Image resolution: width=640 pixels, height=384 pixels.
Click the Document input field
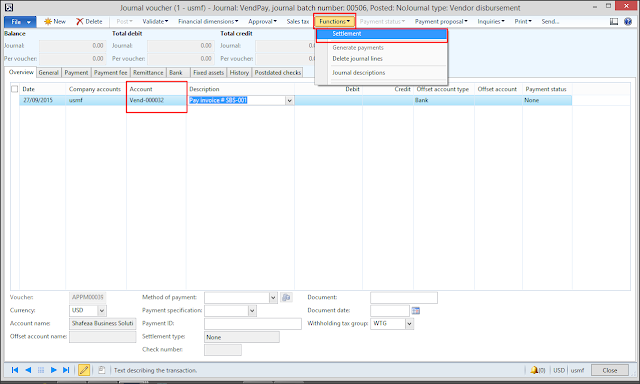pos(404,298)
